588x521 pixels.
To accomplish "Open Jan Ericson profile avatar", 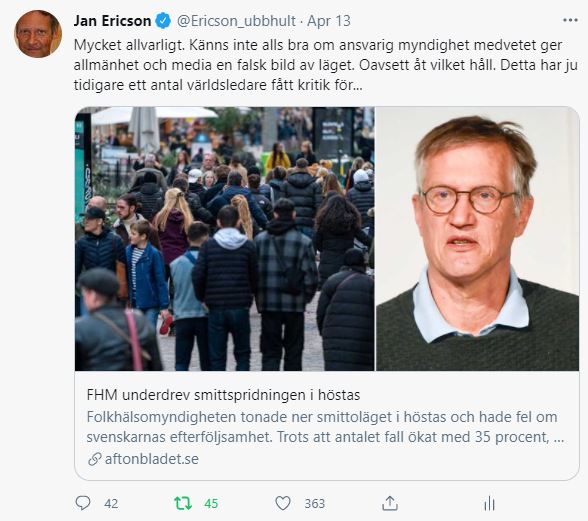I will coord(38,34).
